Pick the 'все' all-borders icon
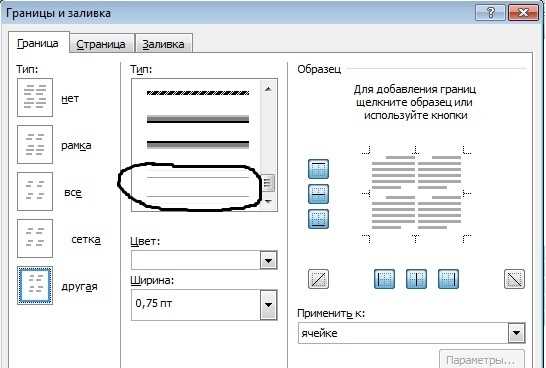Screen dimensions: 546x368 tap(35, 191)
